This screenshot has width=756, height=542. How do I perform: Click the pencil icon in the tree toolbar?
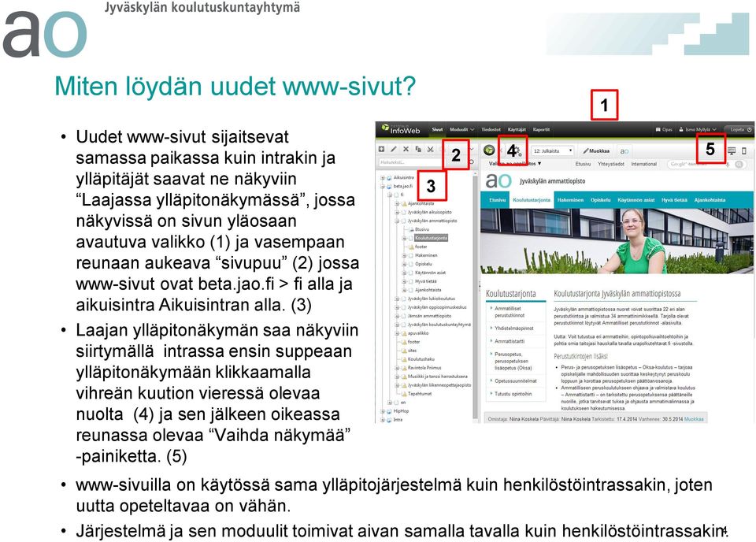(394, 150)
